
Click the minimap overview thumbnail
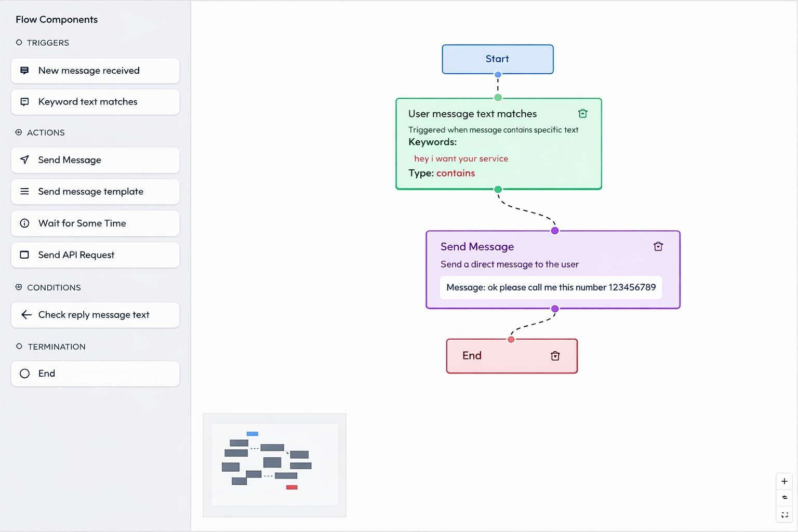coord(274,464)
